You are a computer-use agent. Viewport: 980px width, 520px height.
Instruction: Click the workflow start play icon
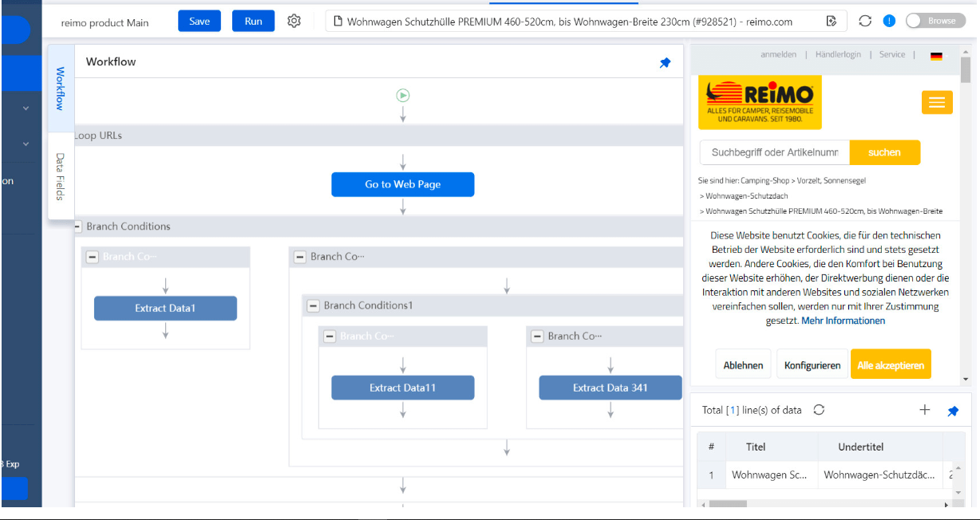click(403, 96)
